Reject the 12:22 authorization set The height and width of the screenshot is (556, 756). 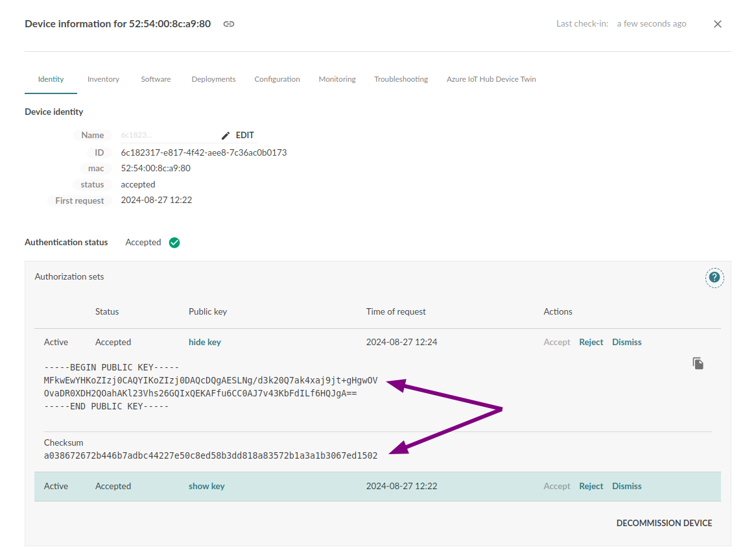pyautogui.click(x=591, y=486)
